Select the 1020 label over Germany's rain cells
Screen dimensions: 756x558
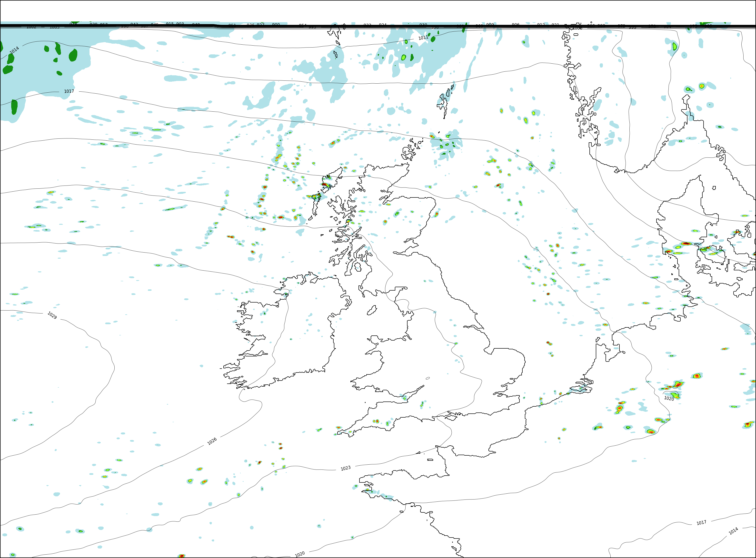click(x=669, y=399)
